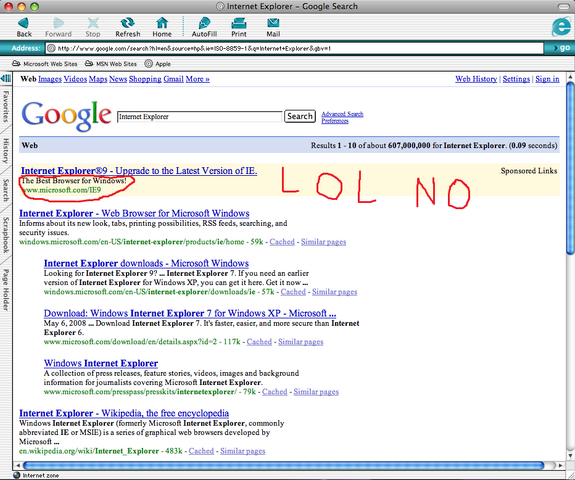Collapse the explorer bar with arrow icon
The height and width of the screenshot is (480, 575).
[6, 78]
